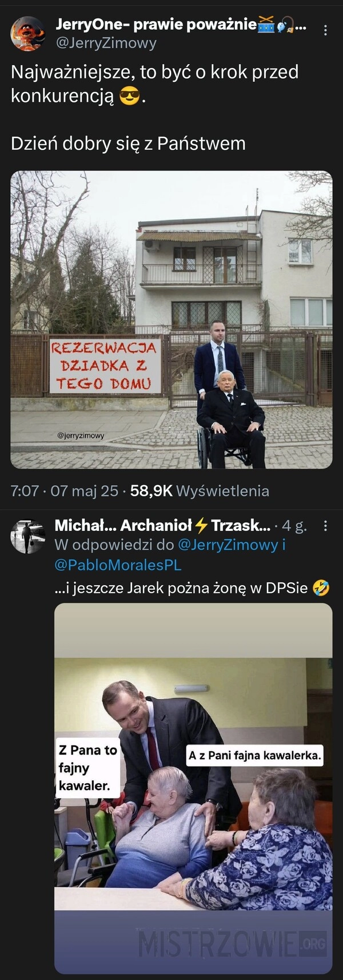Click the '7:07 · 07 maj 25' timestamp
Image resolution: width=343 pixels, height=980 pixels.
point(65,490)
